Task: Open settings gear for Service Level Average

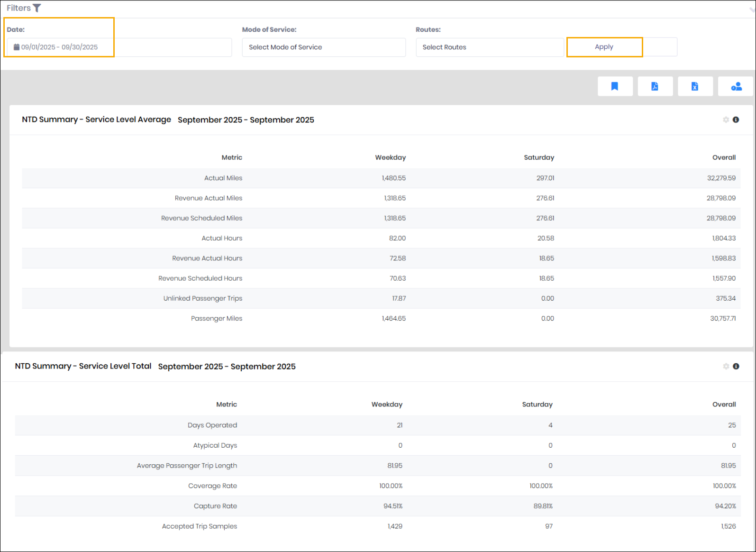Action: click(x=726, y=120)
